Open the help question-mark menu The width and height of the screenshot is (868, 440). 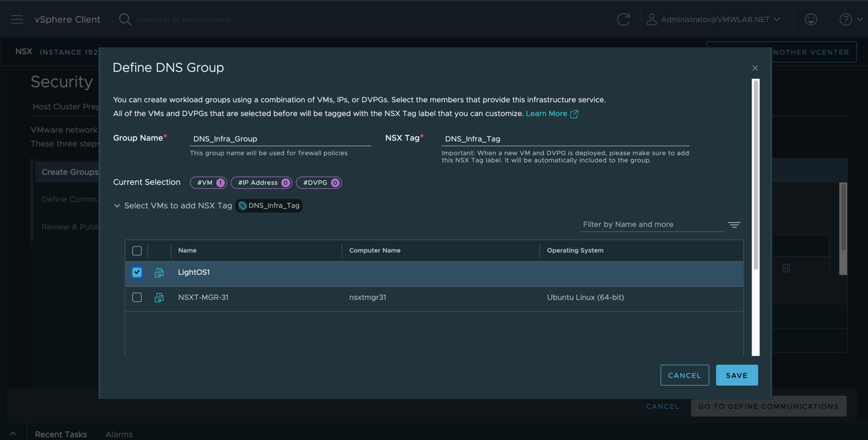[x=851, y=20]
